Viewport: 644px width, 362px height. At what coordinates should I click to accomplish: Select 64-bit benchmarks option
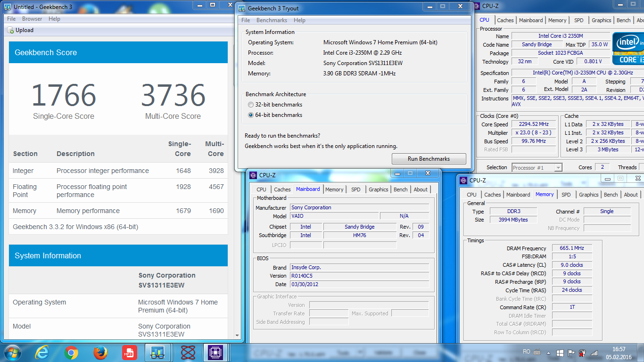click(251, 115)
